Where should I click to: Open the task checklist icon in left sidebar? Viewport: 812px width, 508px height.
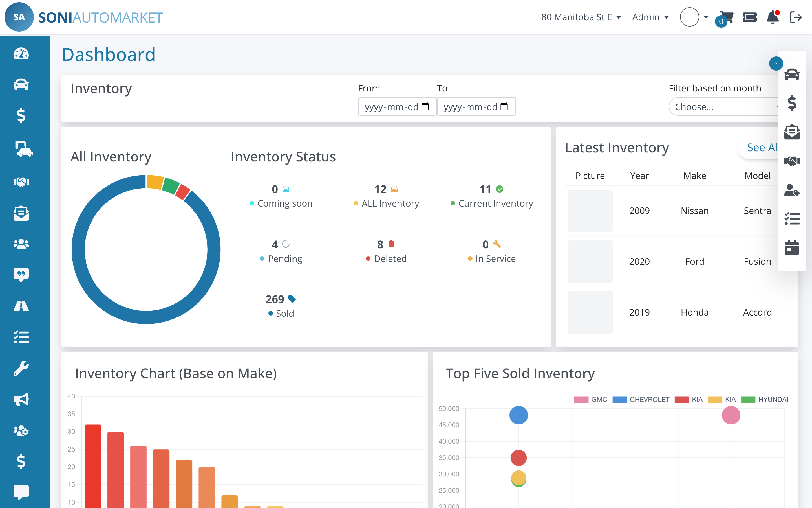click(21, 337)
